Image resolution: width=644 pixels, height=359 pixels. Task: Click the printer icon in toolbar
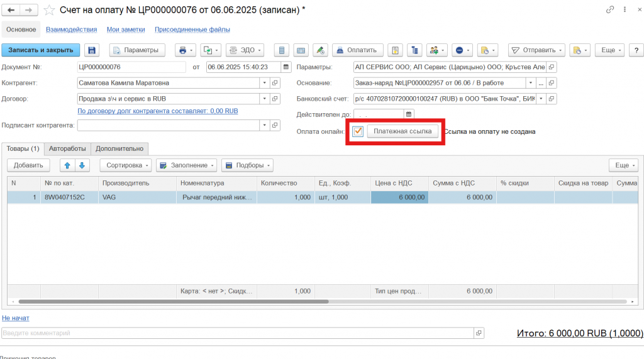[x=182, y=50]
